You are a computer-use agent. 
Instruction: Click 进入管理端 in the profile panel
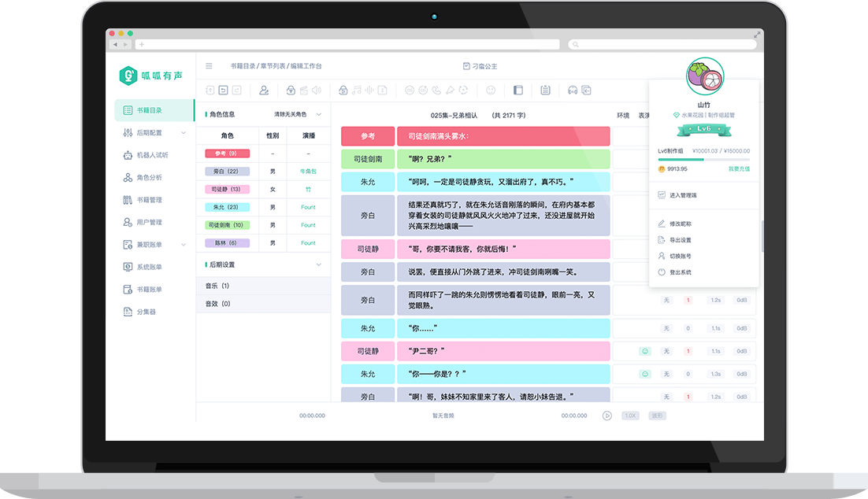[682, 195]
